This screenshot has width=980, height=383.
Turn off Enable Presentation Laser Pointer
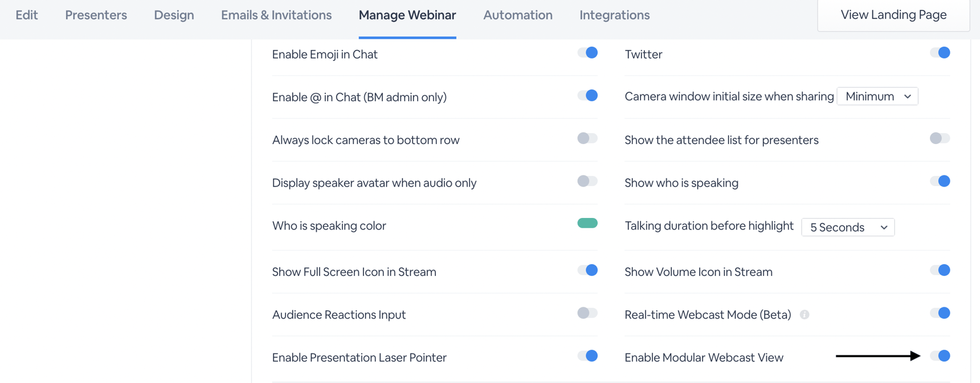[587, 356]
